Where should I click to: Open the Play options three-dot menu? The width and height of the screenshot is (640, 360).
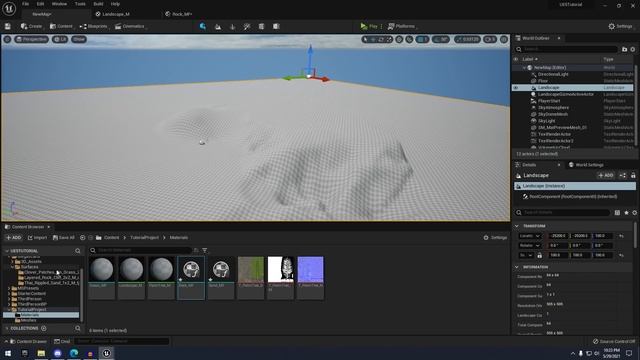pyautogui.click(x=381, y=27)
